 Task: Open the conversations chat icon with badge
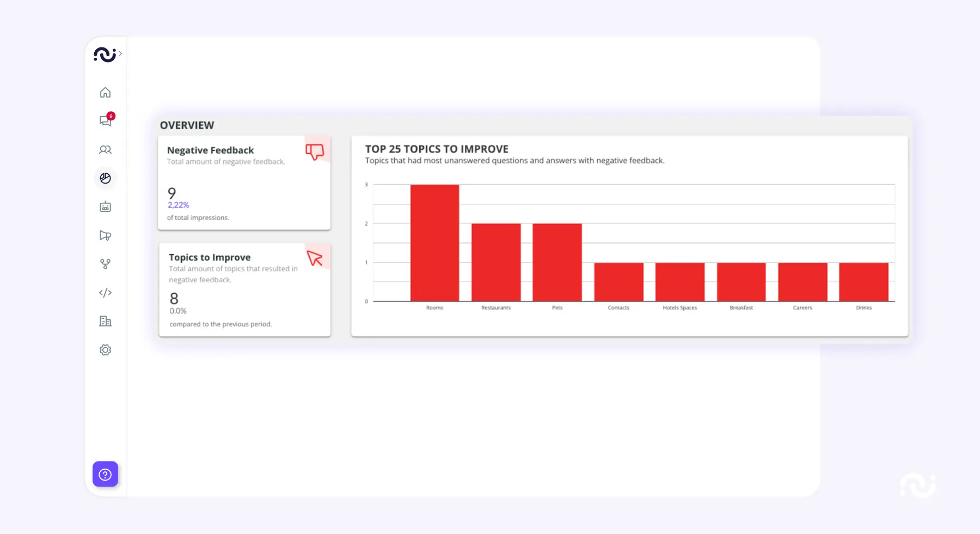(x=105, y=121)
